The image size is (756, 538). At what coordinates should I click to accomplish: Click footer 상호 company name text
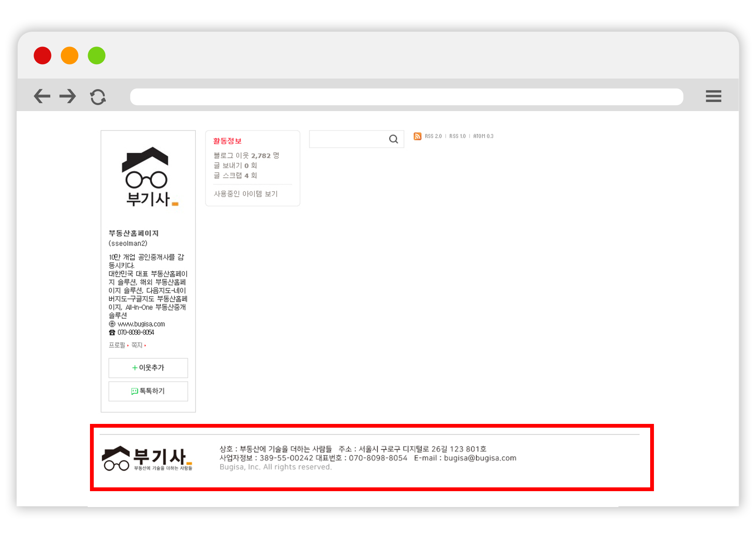pos(276,449)
